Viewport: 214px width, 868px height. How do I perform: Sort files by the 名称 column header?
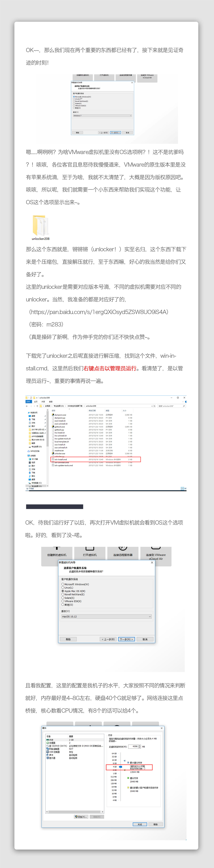53,411
